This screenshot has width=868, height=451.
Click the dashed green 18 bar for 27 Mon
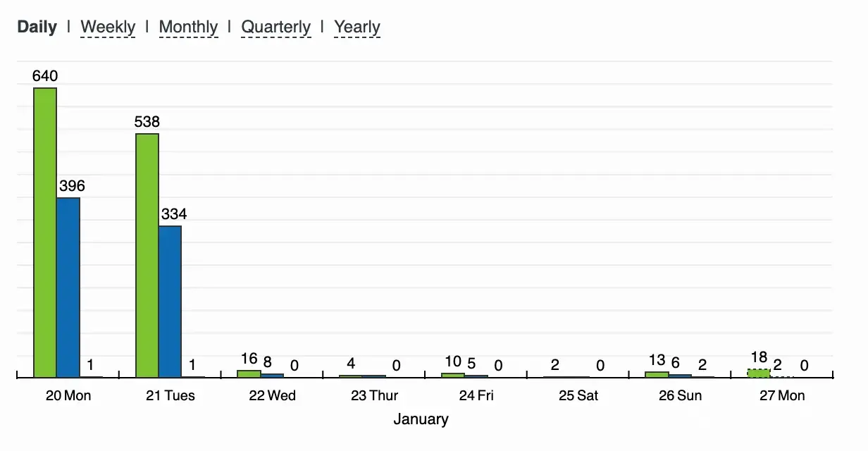[759, 373]
